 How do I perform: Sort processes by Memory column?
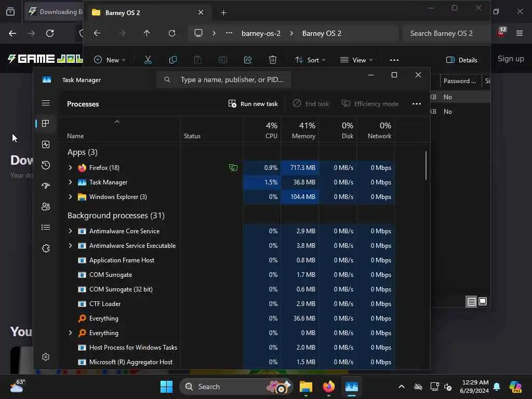point(300,130)
